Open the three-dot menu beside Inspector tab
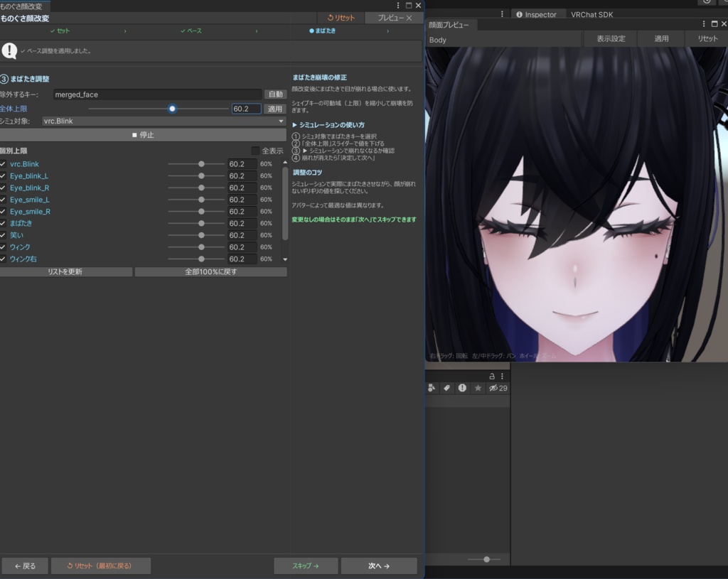Screen dimensions: 728x579 point(502,14)
